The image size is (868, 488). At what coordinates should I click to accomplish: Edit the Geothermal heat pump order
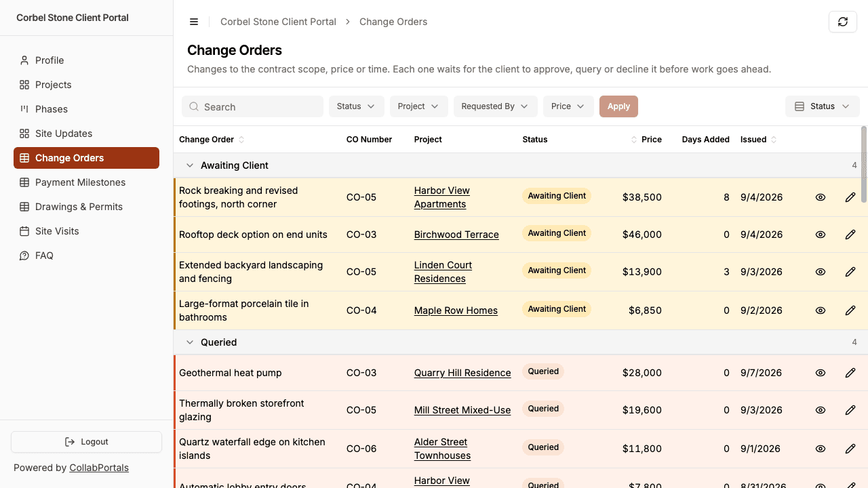pyautogui.click(x=850, y=373)
